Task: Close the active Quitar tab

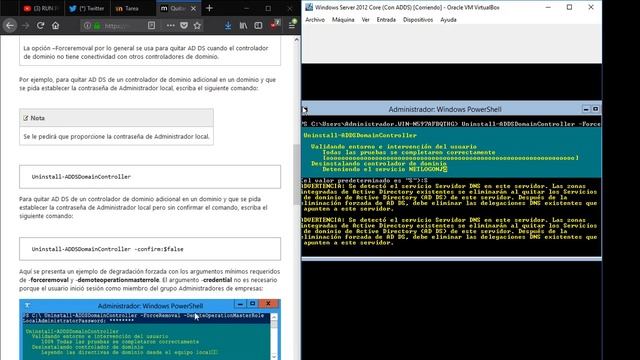Action: [193, 9]
